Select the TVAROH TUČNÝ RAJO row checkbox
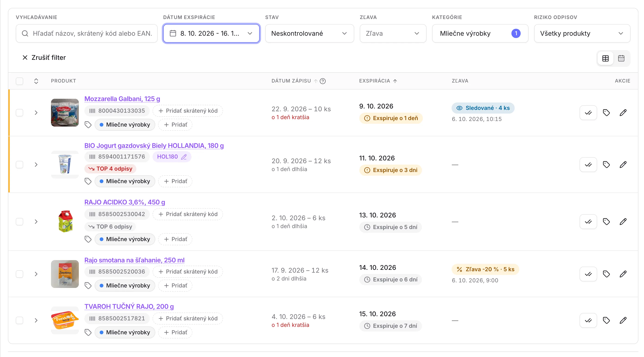Viewport: 644px width, 357px height. 19,320
